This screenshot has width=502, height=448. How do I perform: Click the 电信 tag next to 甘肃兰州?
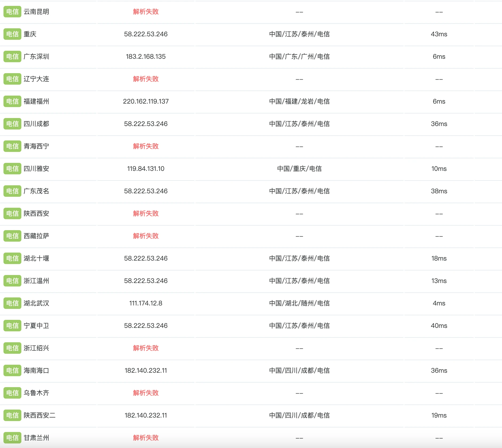pos(12,438)
